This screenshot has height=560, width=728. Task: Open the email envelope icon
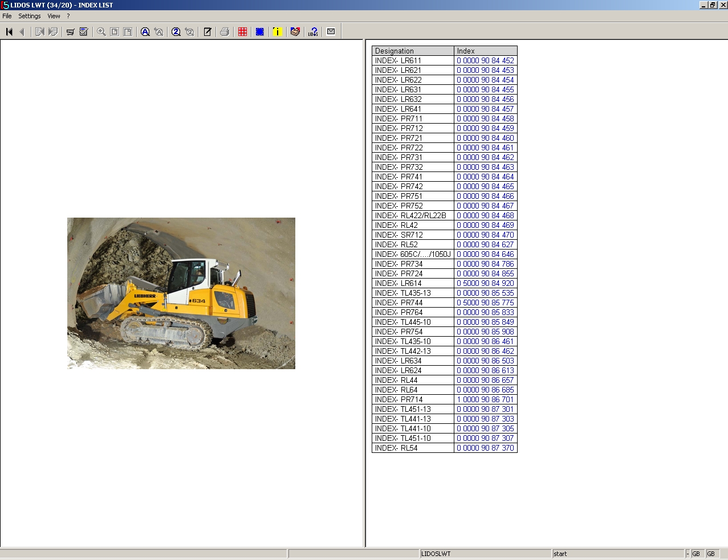click(331, 31)
